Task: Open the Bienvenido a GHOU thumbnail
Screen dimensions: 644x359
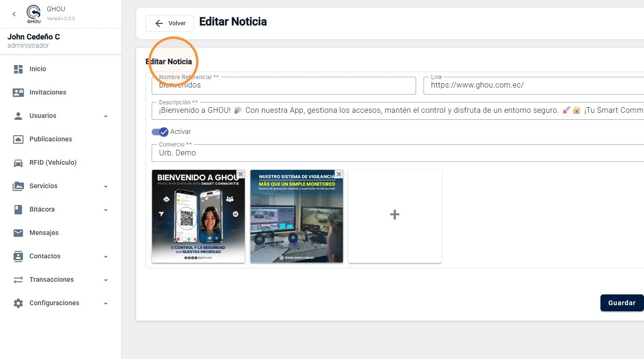Action: [198, 216]
